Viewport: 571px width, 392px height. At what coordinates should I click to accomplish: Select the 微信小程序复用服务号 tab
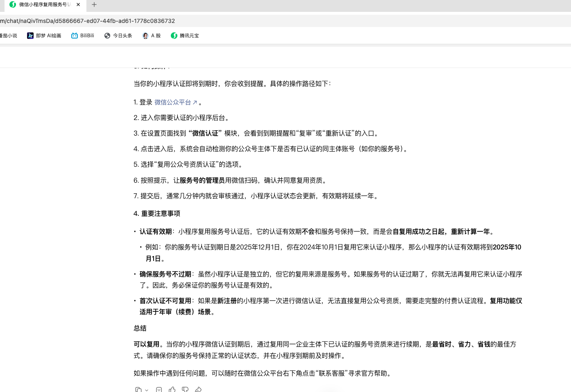click(45, 5)
